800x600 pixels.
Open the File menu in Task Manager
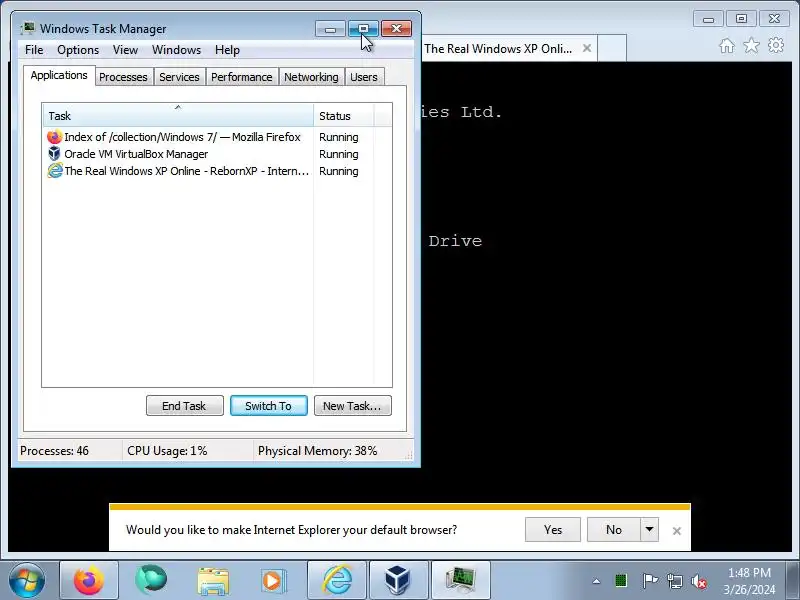coord(34,50)
